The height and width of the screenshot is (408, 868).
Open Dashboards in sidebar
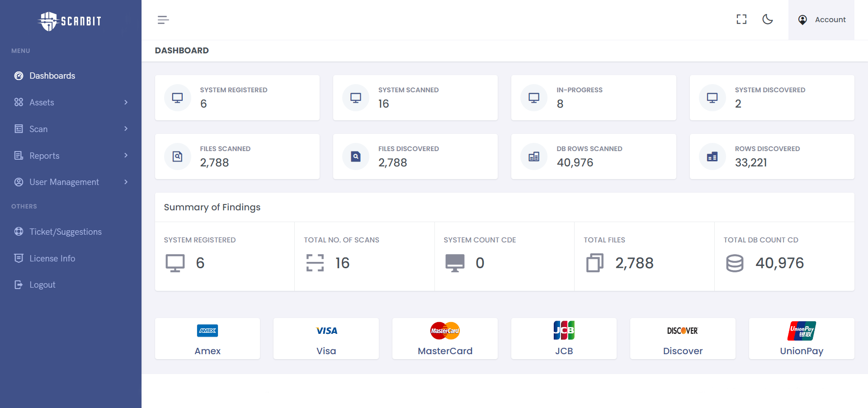[x=52, y=76]
